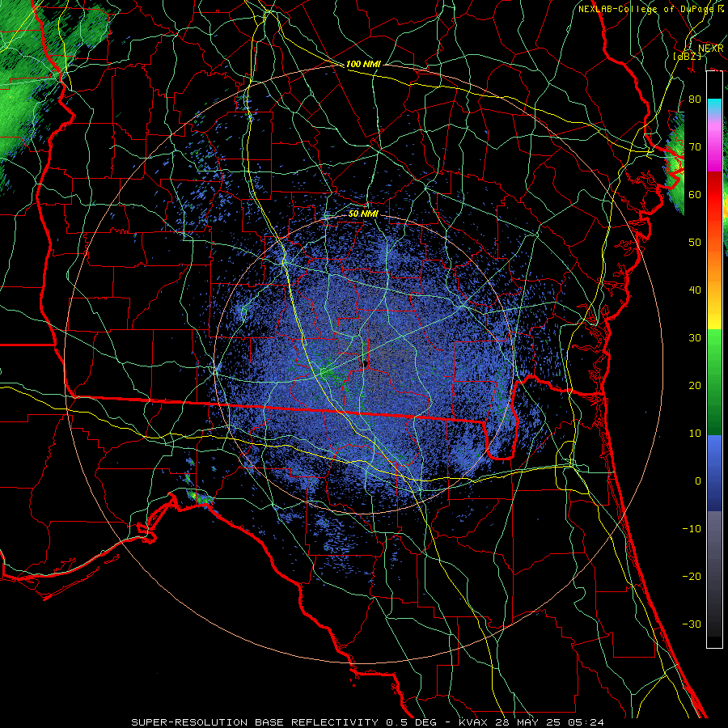Click the "100 NMI" range ring label

point(363,64)
